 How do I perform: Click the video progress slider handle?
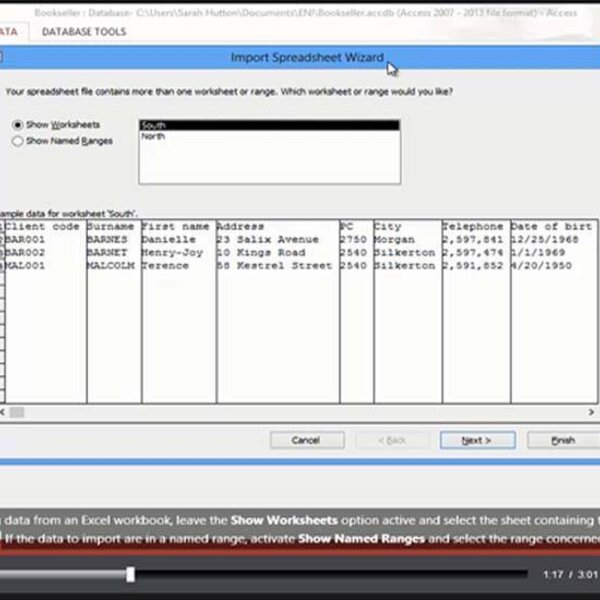[x=130, y=574]
